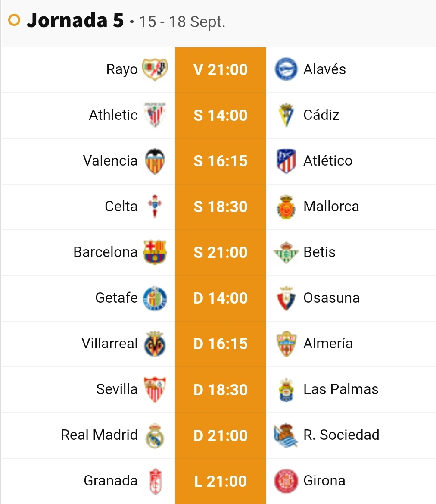Open the Las Palmas team name
This screenshot has width=436, height=504.
coord(341,389)
